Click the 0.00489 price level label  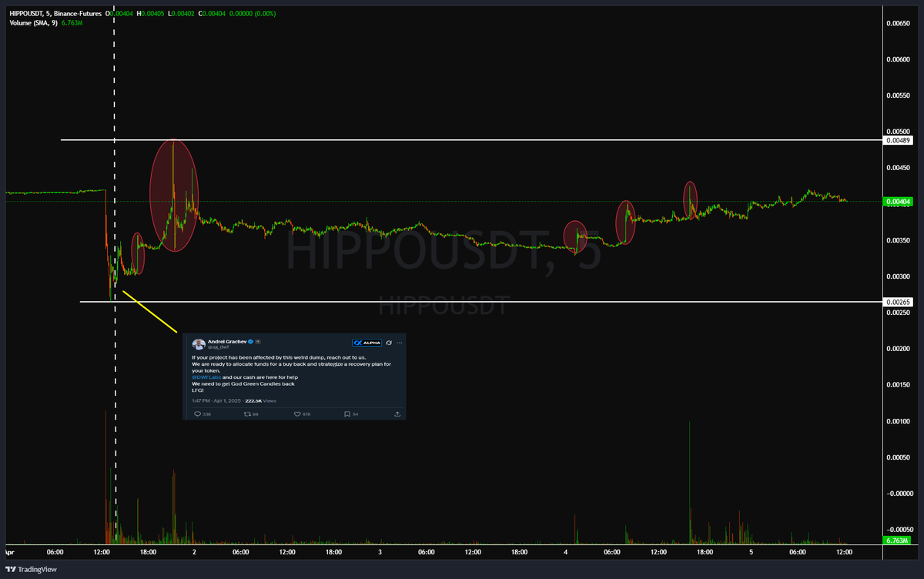tap(899, 140)
